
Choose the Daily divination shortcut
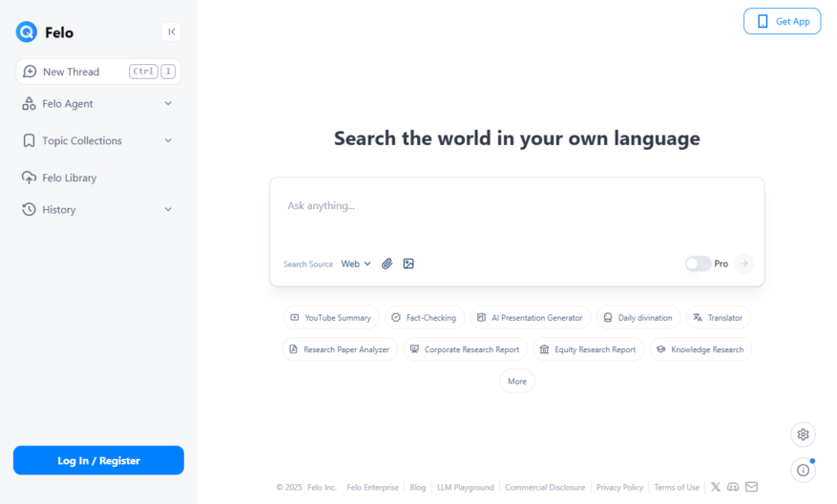click(638, 318)
